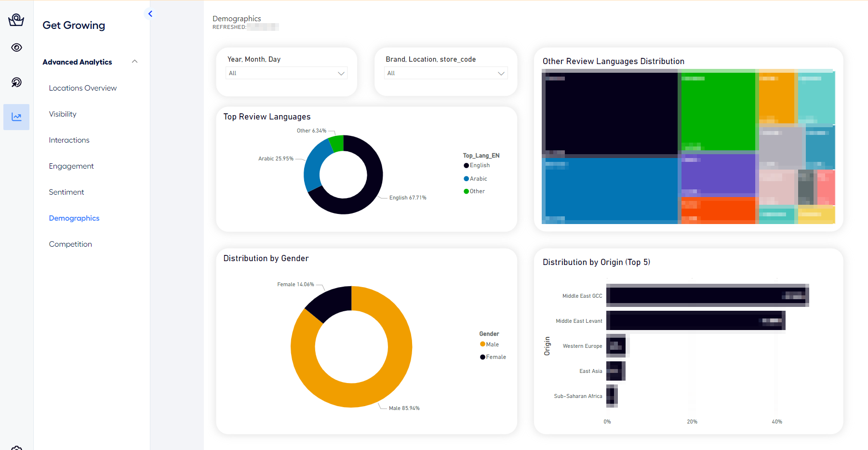Open the Brand, Location, store_code dropdown
The height and width of the screenshot is (450, 868).
[445, 73]
